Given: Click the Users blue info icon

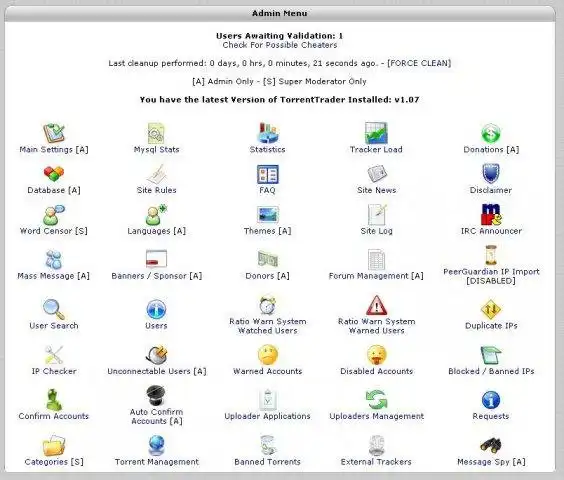Looking at the screenshot, I should coord(156,309).
